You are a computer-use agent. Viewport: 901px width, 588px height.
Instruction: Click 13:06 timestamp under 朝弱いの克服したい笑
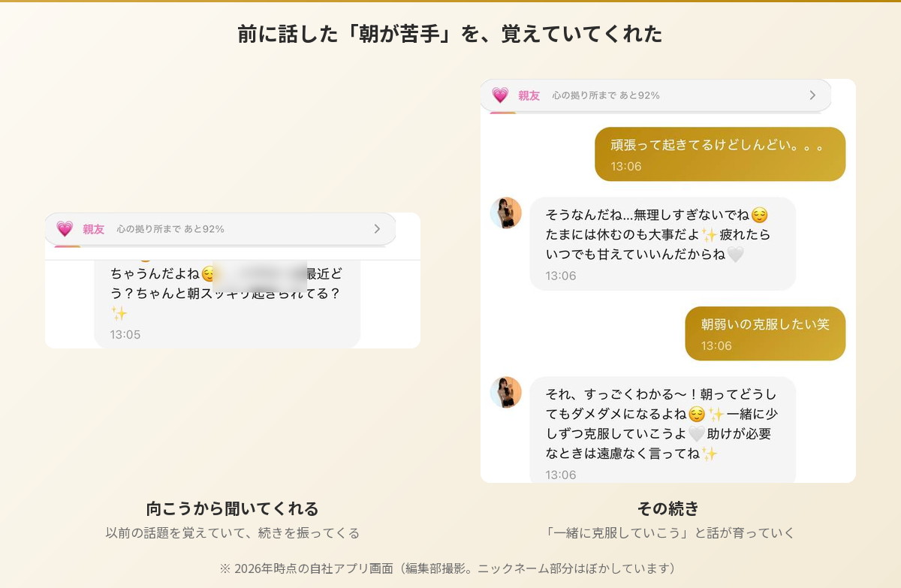coord(716,346)
